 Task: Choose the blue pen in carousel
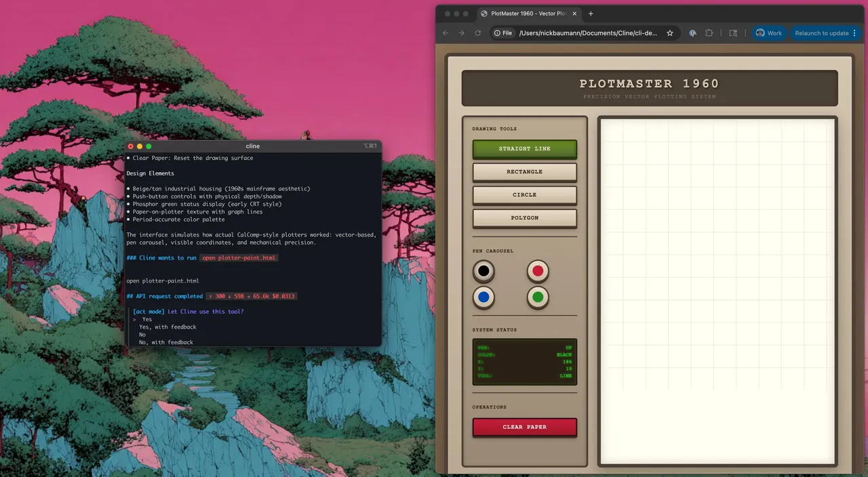484,297
